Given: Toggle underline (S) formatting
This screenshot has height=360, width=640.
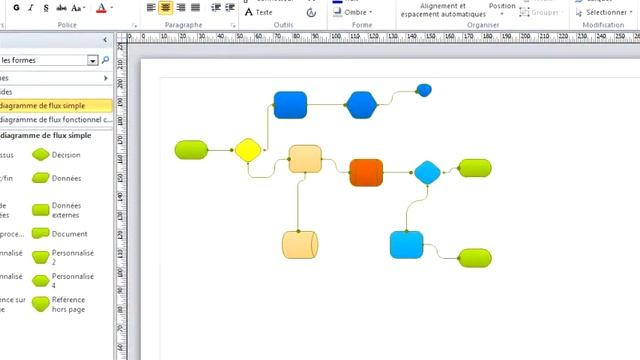Looking at the screenshot, I should 46,8.
